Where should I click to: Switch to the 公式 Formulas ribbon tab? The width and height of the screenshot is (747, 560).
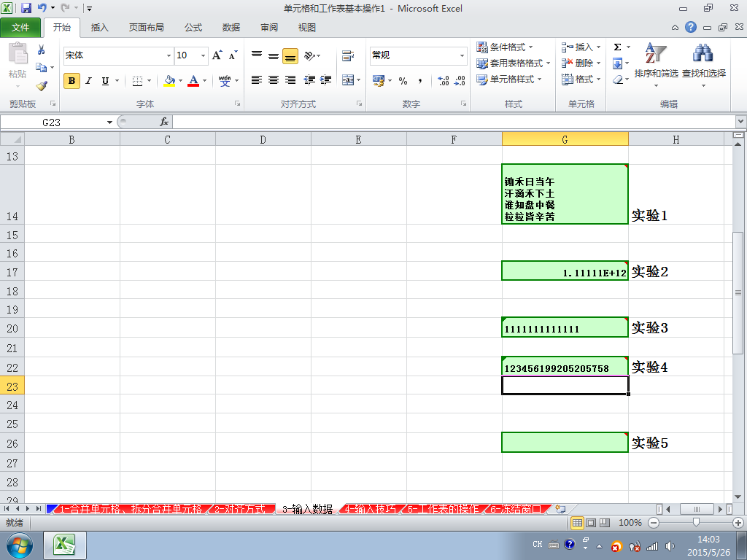click(193, 27)
